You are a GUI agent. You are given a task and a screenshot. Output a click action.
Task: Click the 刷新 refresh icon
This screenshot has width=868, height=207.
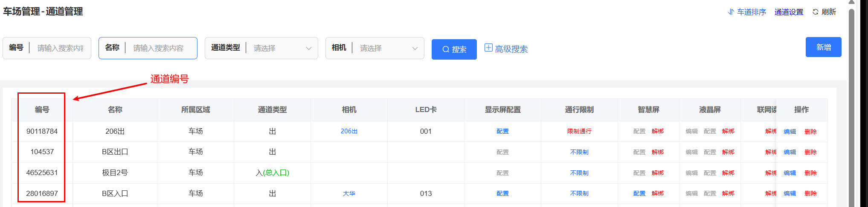816,12
